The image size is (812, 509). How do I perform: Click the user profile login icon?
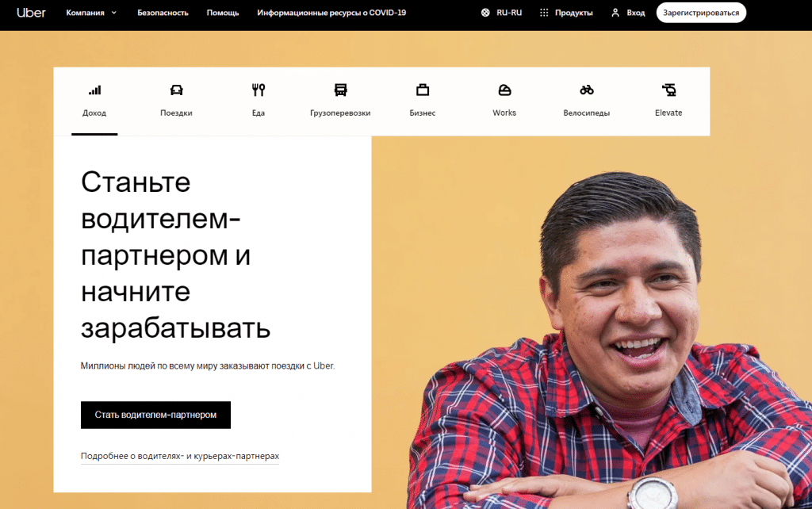tap(615, 13)
